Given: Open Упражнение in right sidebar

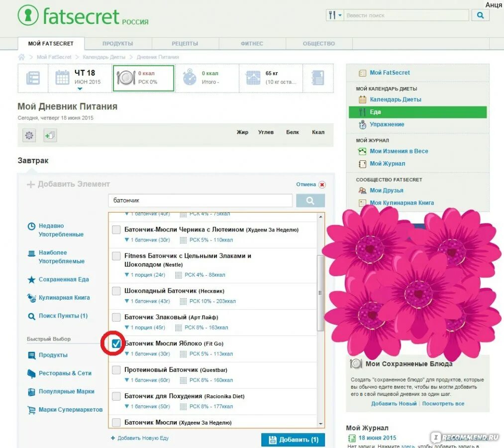Looking at the screenshot, I should [387, 124].
